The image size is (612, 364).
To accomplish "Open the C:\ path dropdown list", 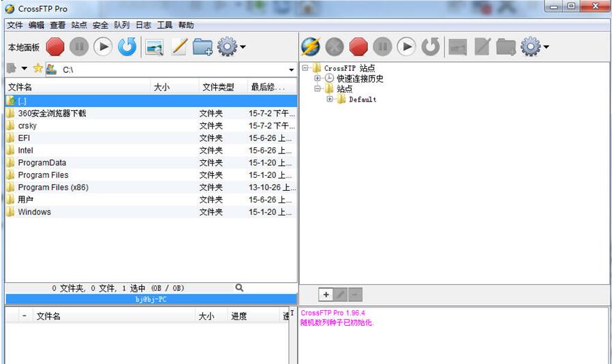I will pos(292,70).
